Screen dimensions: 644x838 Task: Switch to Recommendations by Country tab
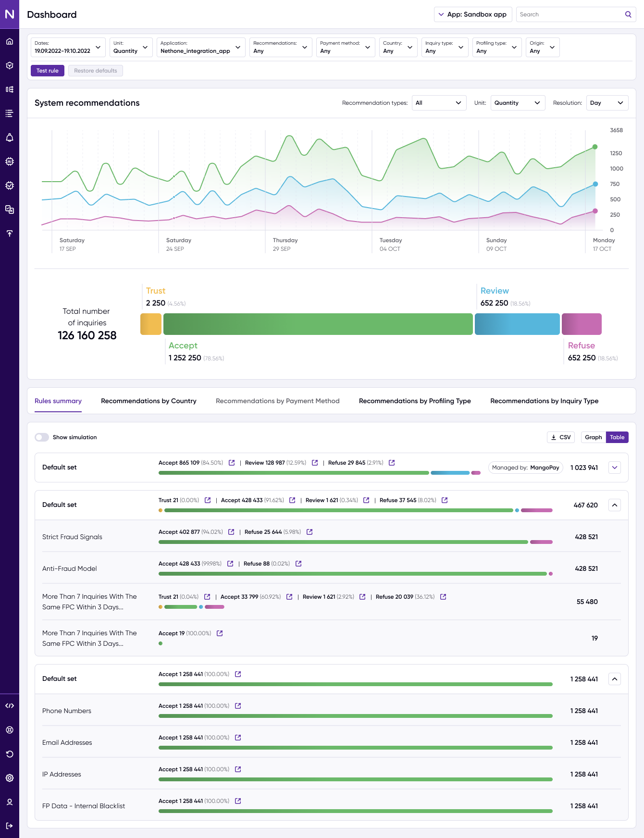(x=149, y=401)
